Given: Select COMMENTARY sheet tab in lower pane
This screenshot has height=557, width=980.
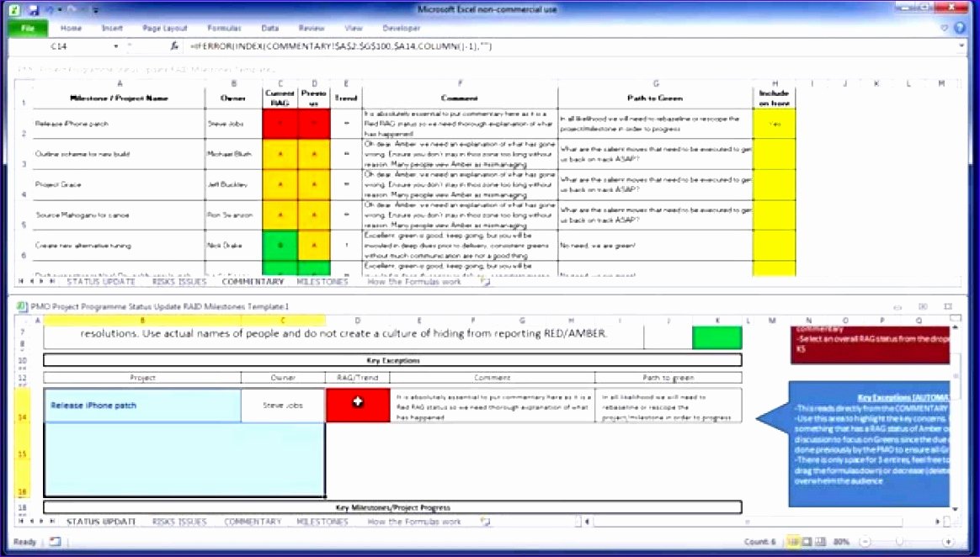Looking at the screenshot, I should (253, 522).
